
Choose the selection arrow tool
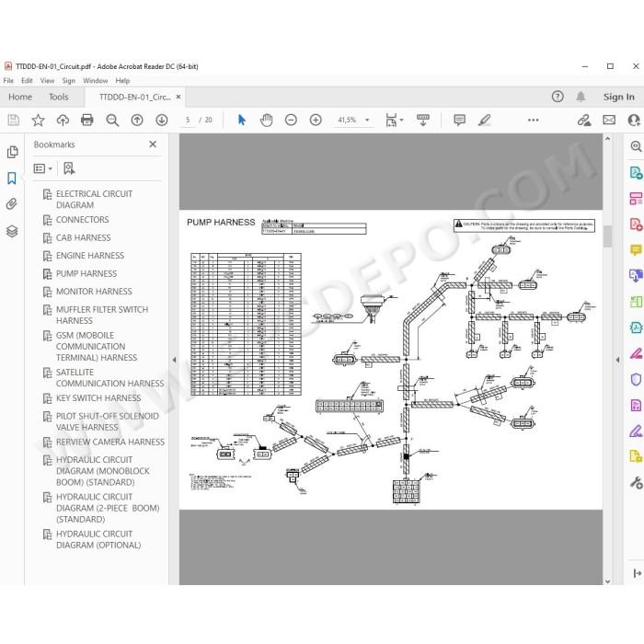(241, 120)
